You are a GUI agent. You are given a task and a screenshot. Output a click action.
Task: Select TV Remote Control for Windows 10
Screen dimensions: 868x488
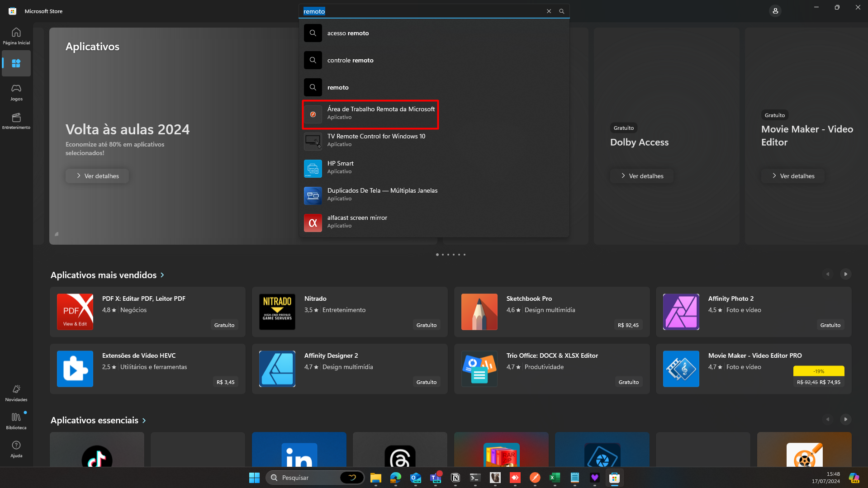(x=376, y=140)
